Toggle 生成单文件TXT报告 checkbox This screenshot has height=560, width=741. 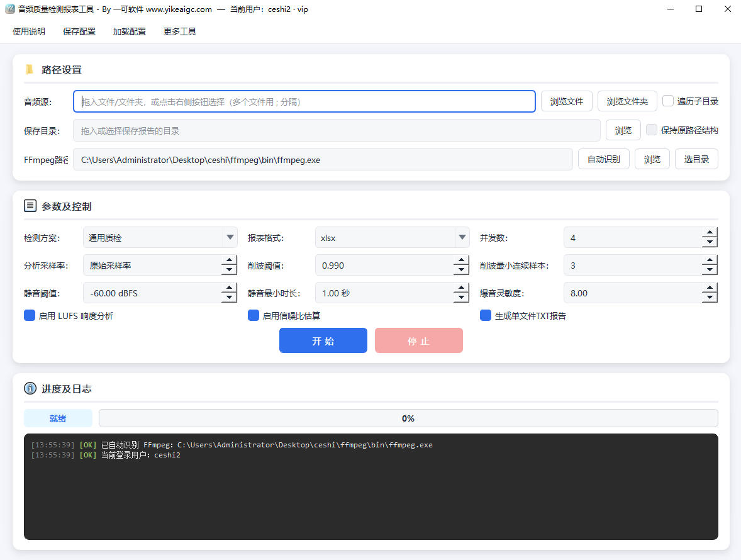[x=486, y=315]
